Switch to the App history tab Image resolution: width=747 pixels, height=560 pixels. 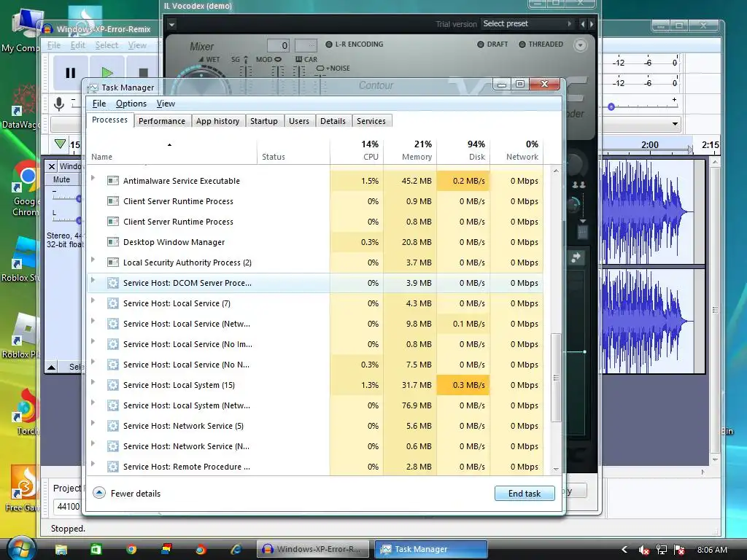pyautogui.click(x=217, y=122)
